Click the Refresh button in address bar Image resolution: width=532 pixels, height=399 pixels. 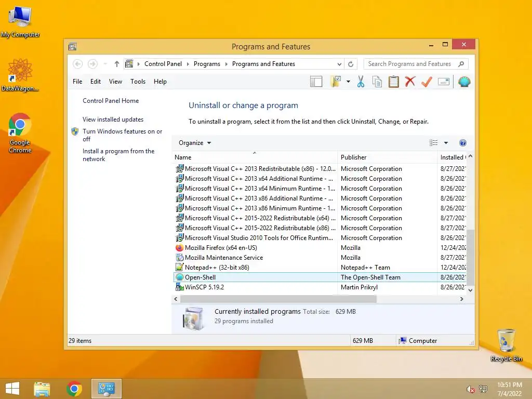(351, 64)
